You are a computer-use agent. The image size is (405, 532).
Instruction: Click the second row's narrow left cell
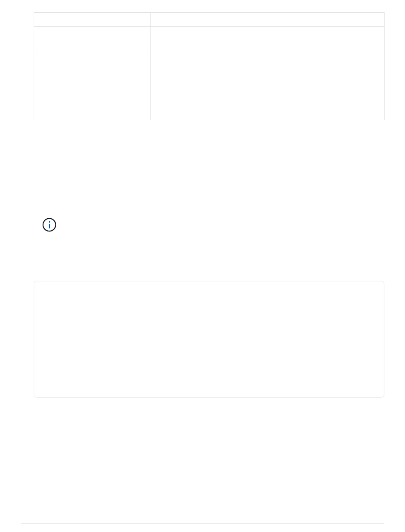[x=92, y=39]
